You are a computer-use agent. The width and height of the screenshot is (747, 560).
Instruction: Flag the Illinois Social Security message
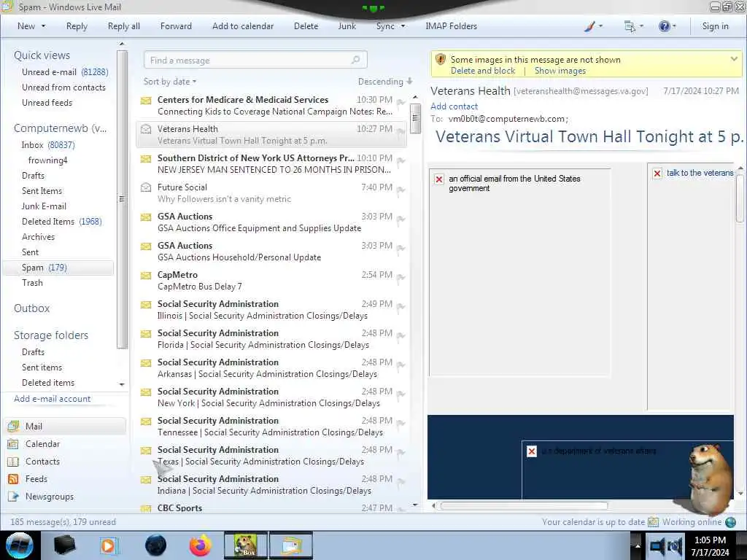400,307
